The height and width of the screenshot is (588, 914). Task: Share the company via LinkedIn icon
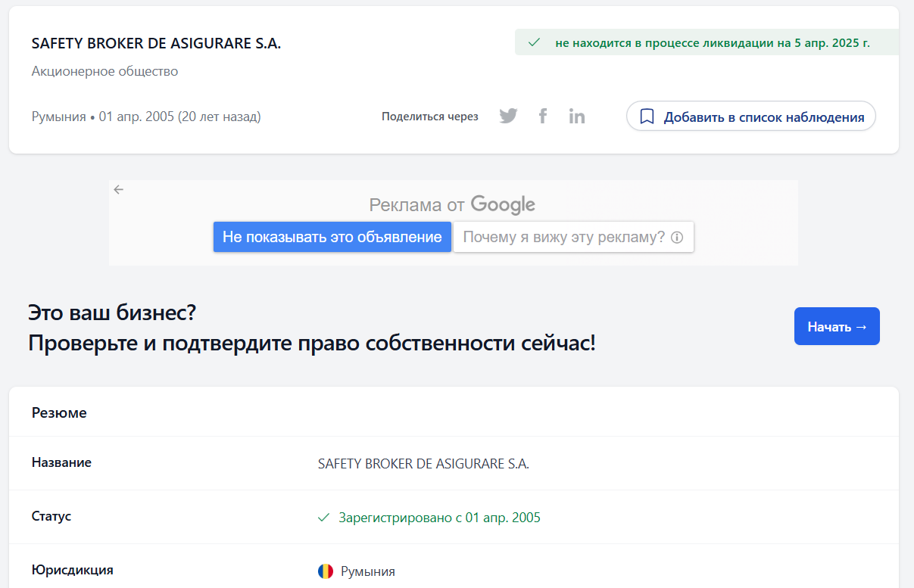[577, 117]
